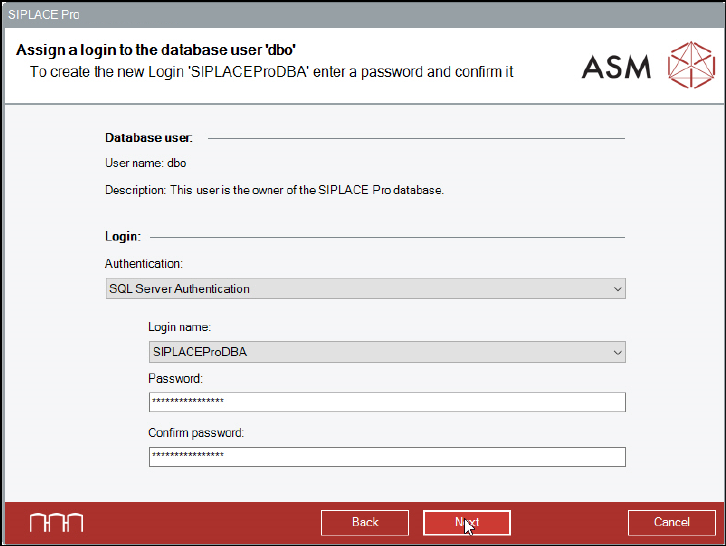Viewport: 726px width, 546px height.
Task: Select the "Login:" section header
Action: [x=123, y=237]
